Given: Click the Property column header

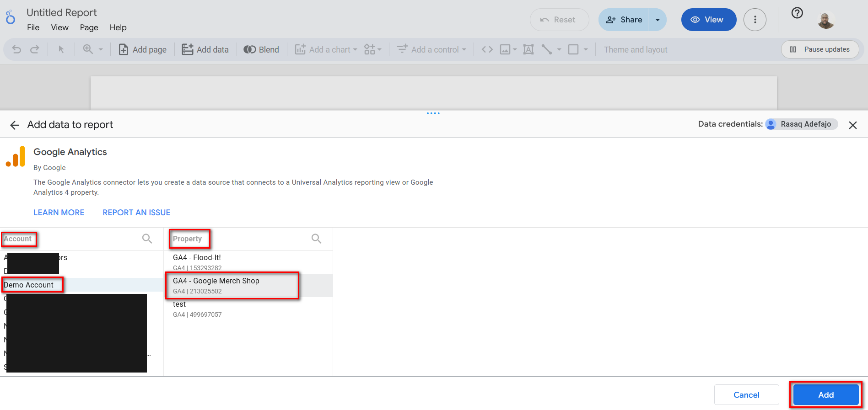Looking at the screenshot, I should point(187,239).
